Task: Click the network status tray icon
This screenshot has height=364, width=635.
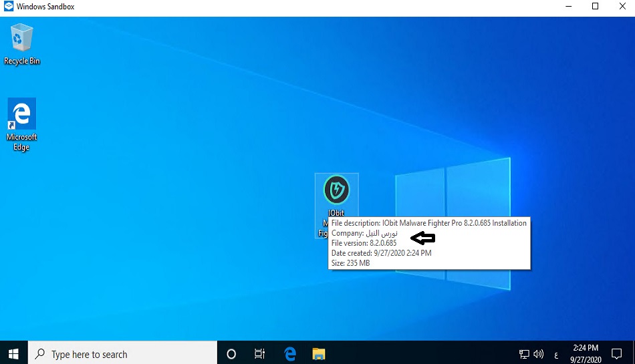Action: click(524, 354)
